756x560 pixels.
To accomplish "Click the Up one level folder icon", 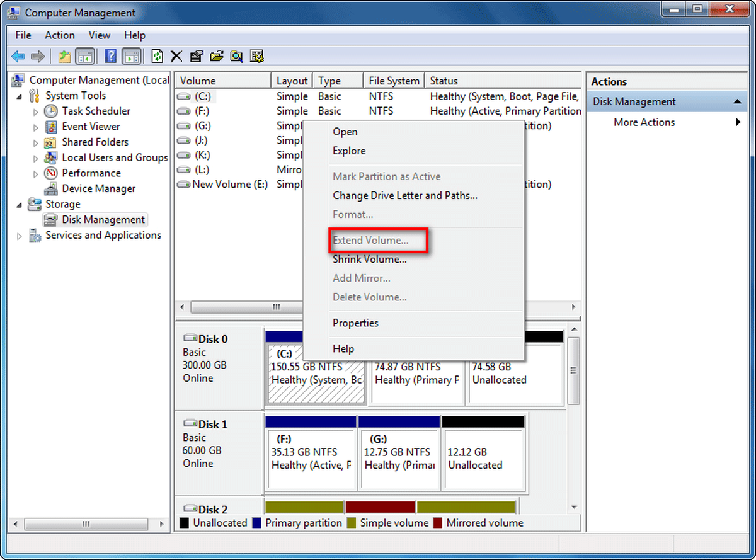I will click(x=64, y=57).
